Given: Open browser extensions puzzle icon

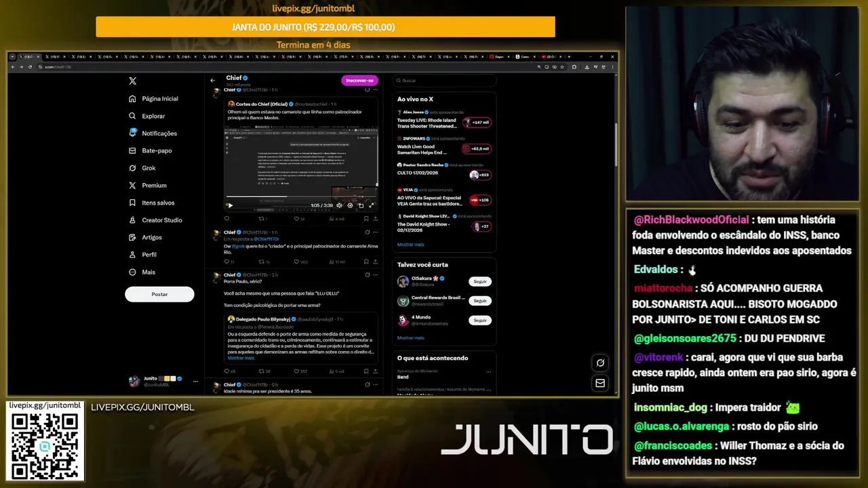Looking at the screenshot, I should click(574, 67).
